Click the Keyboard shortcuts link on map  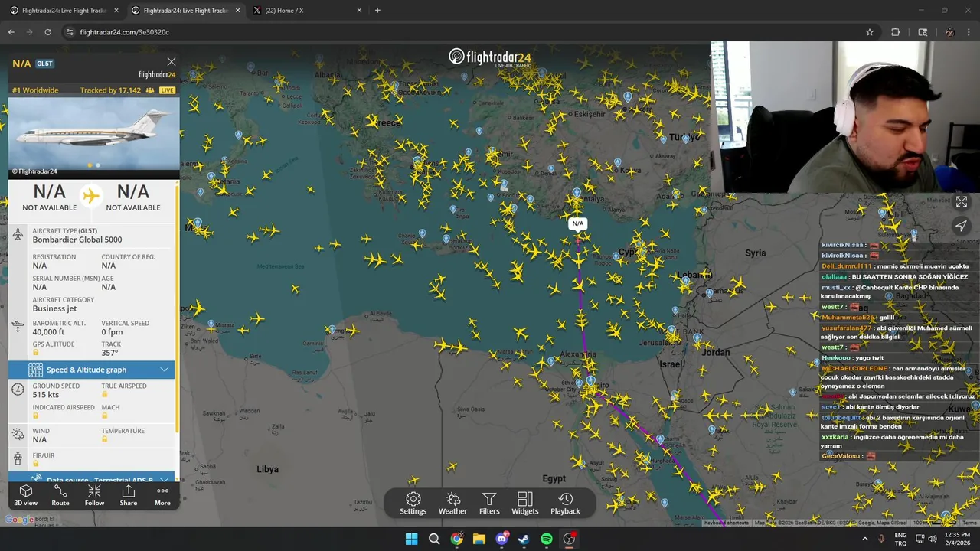[727, 523]
